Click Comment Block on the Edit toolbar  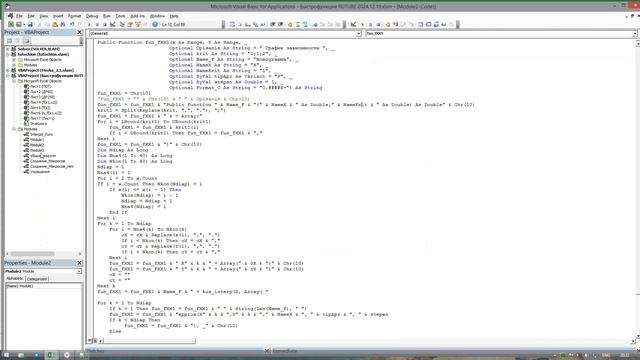click(298, 24)
